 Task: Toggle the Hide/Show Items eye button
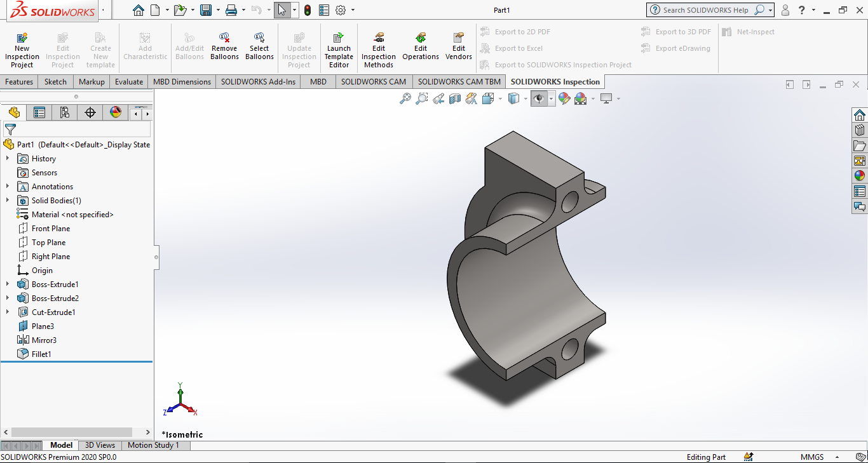coord(539,98)
